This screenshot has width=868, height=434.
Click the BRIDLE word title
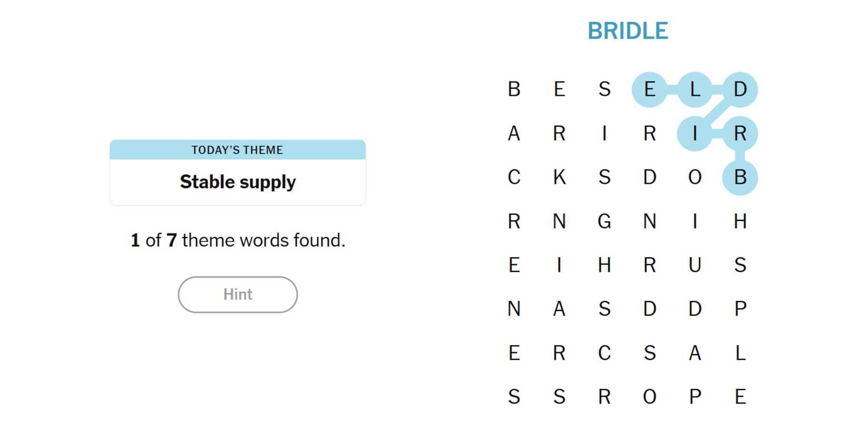pyautogui.click(x=628, y=31)
